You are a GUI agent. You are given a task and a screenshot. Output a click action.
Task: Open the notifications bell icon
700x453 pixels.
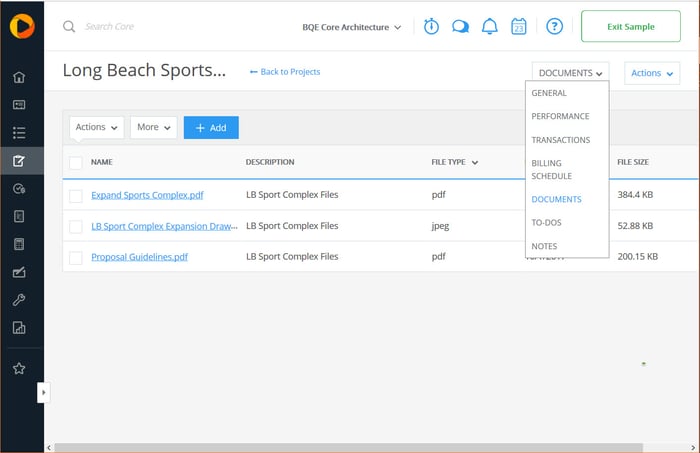(490, 26)
